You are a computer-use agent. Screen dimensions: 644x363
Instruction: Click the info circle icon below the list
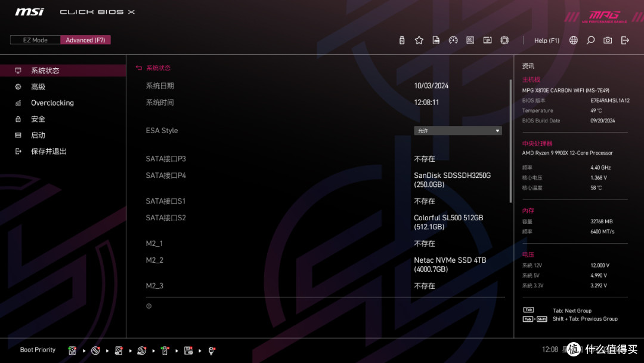coord(148,306)
